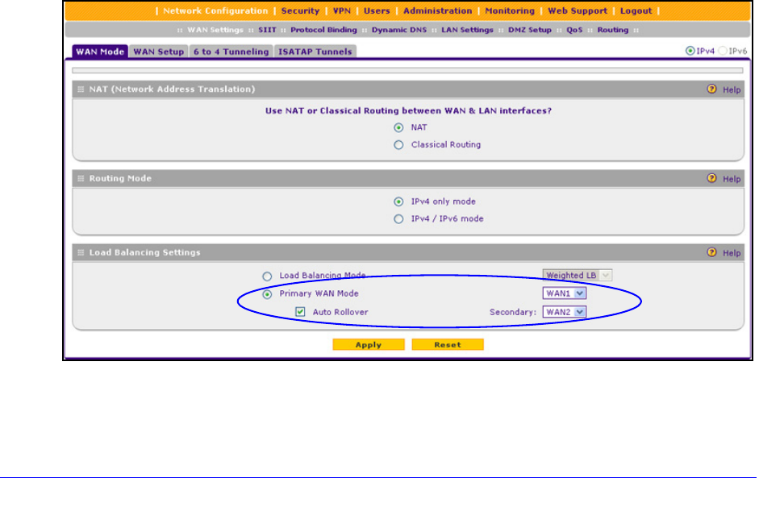
Task: Click the Routing Mode Help icon
Action: (711, 178)
